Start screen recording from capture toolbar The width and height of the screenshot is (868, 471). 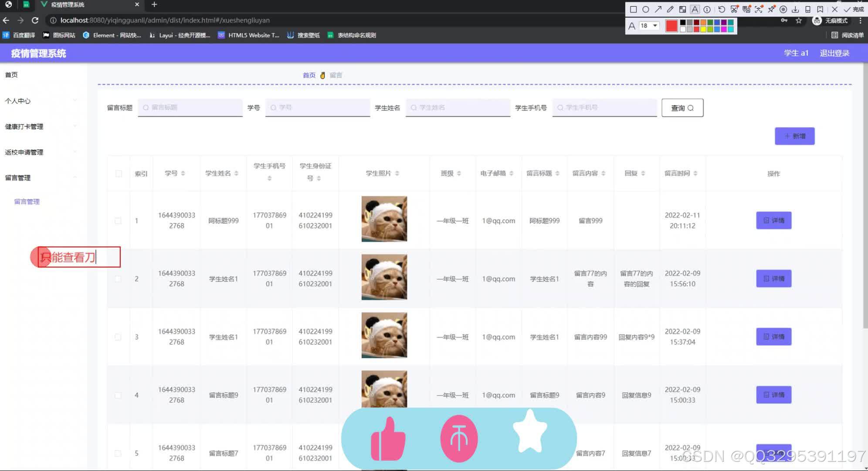click(x=783, y=9)
